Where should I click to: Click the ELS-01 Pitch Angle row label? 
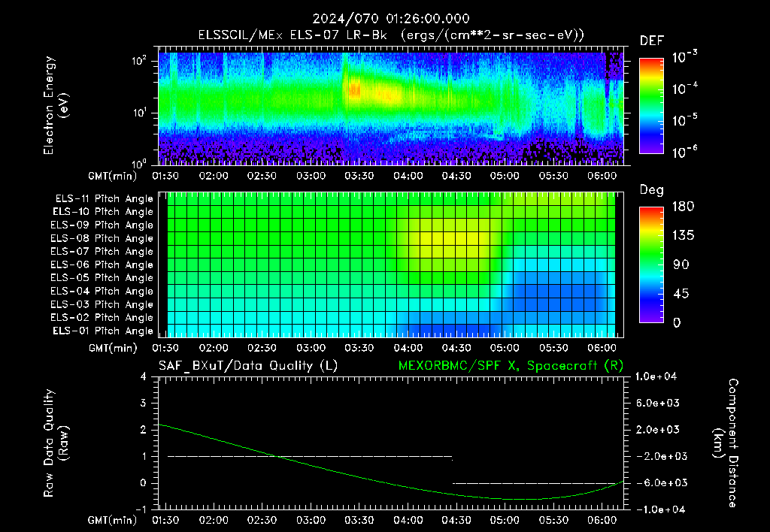(x=103, y=331)
